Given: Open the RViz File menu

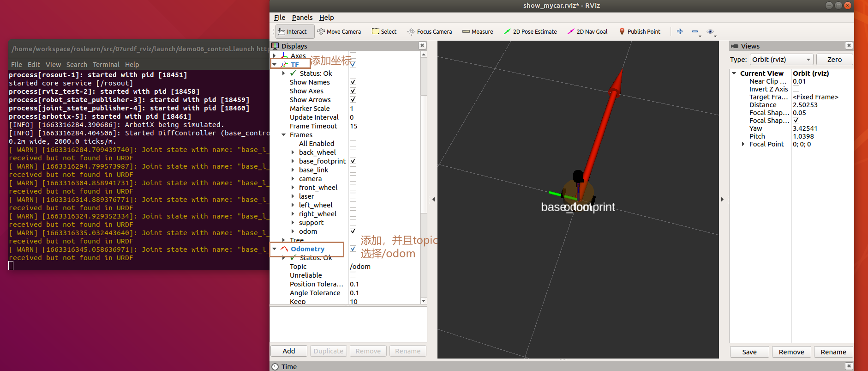Looking at the screenshot, I should tap(280, 18).
